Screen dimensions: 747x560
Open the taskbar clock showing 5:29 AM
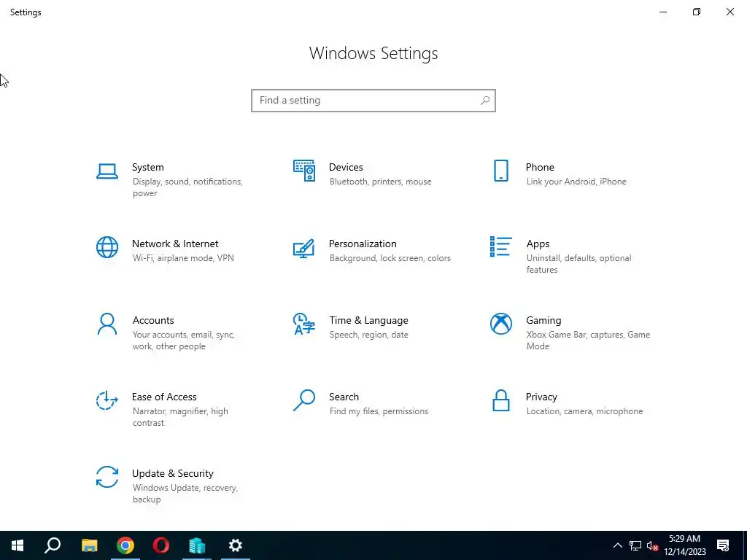[x=685, y=545]
